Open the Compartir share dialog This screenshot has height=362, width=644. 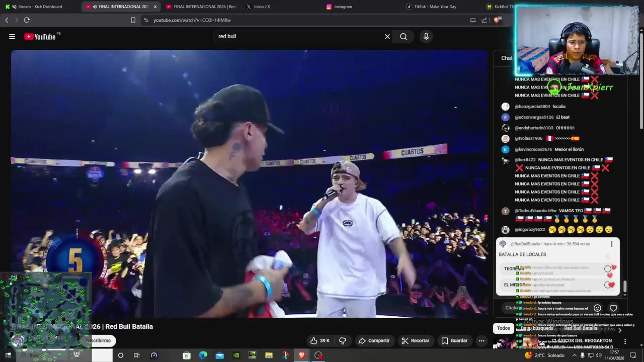(374, 341)
